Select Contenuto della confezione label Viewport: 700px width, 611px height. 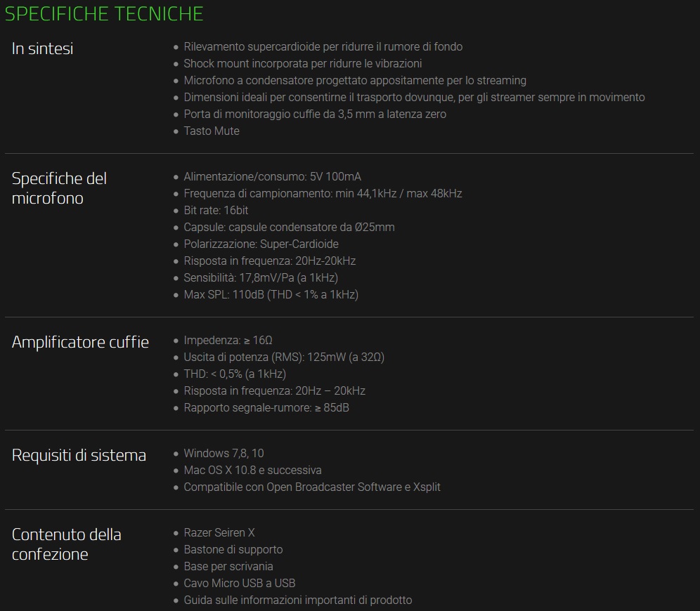click(x=67, y=544)
